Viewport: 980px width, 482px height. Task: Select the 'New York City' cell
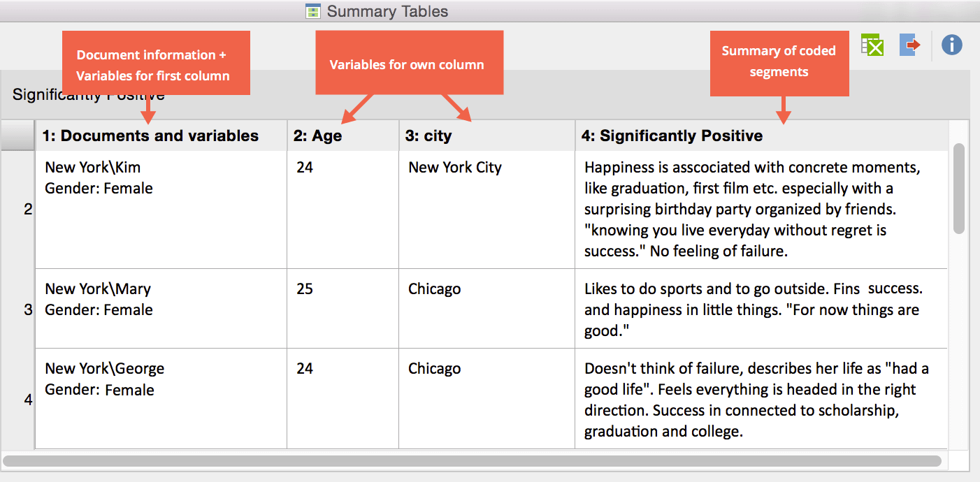(x=455, y=167)
